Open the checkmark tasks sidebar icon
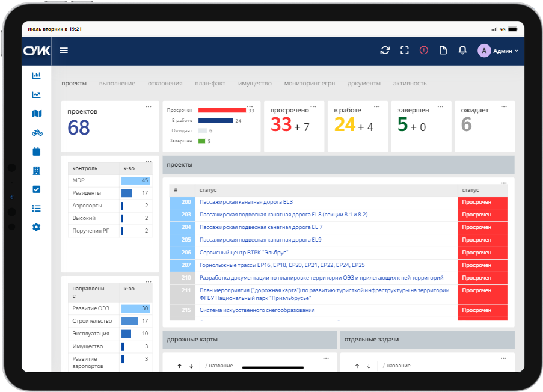543x392 pixels. (x=36, y=189)
